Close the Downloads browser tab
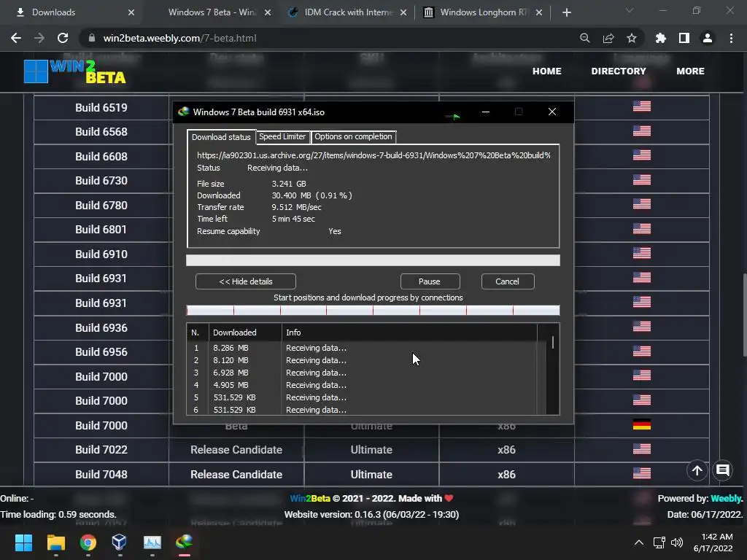747x560 pixels. tap(131, 12)
